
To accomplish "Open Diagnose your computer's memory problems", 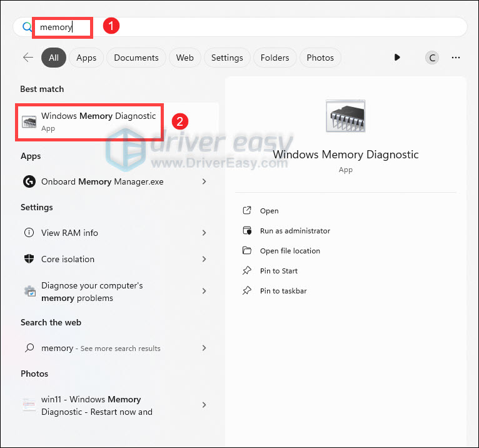I will (x=117, y=291).
